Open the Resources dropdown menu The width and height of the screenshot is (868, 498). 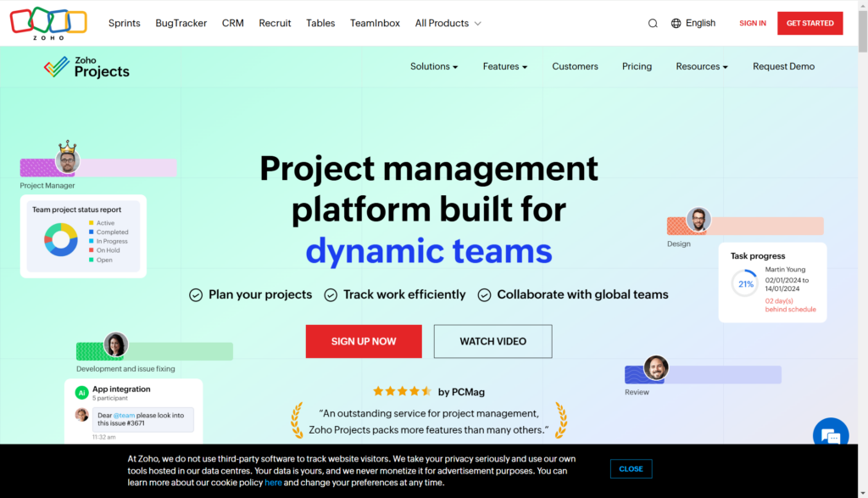pyautogui.click(x=701, y=66)
